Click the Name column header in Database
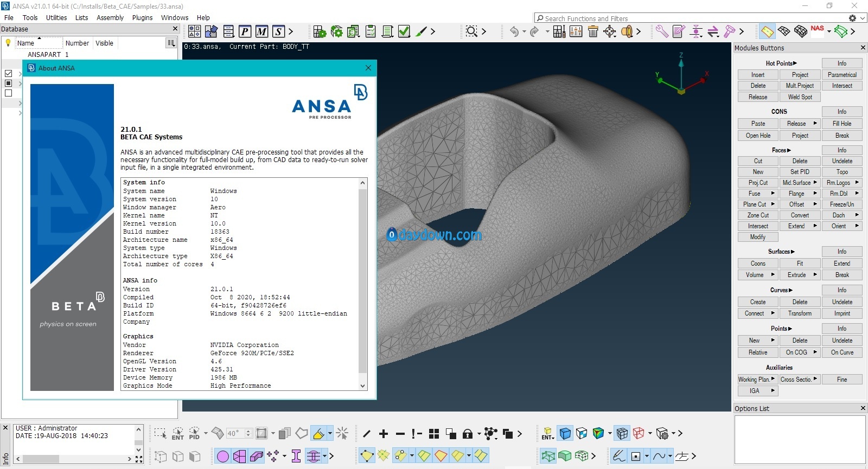 [38, 43]
